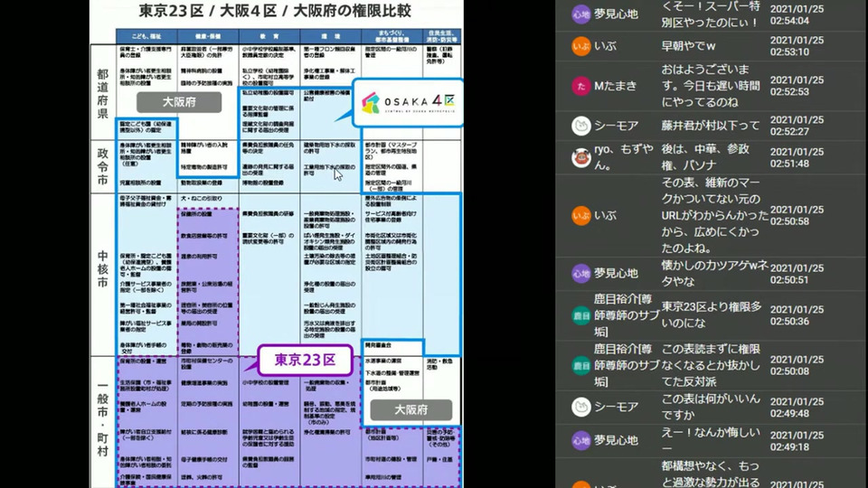This screenshot has width=868, height=488.
Task: Click the 教育 column header
Action: click(x=269, y=36)
